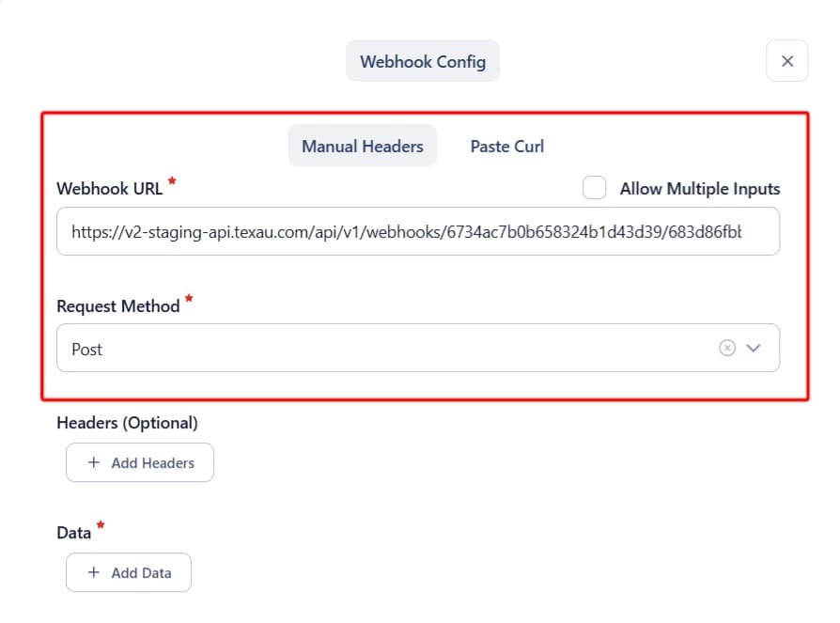840x623 pixels.
Task: Click the Data section label
Action: click(74, 533)
